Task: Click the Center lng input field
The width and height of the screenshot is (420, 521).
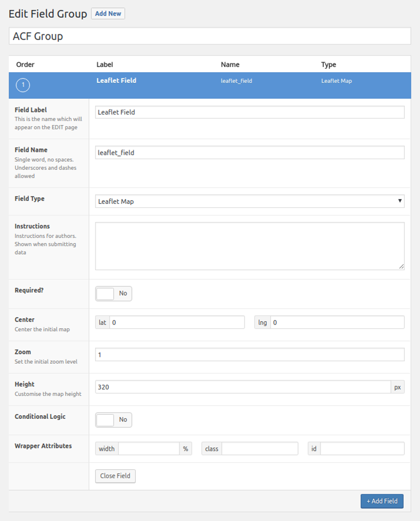Action: click(337, 322)
